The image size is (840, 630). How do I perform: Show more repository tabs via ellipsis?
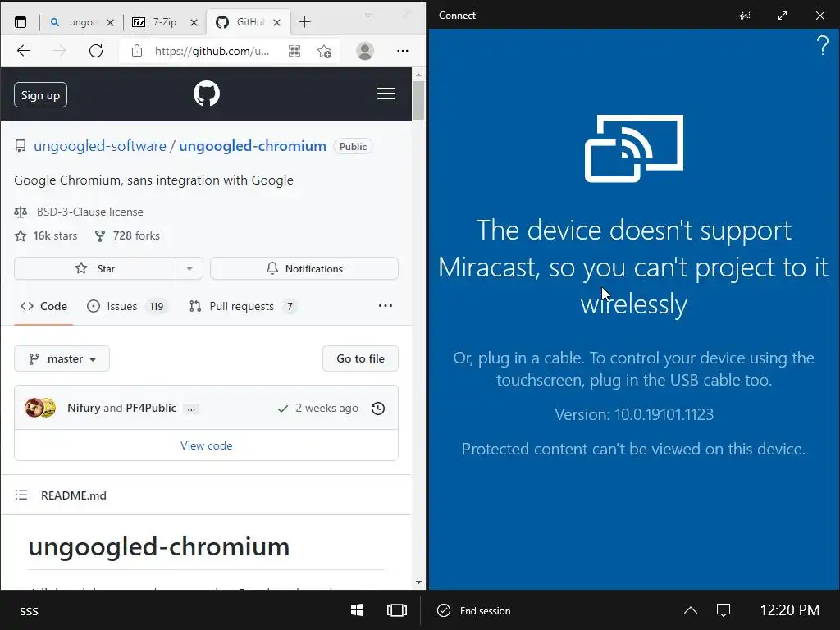(x=386, y=306)
